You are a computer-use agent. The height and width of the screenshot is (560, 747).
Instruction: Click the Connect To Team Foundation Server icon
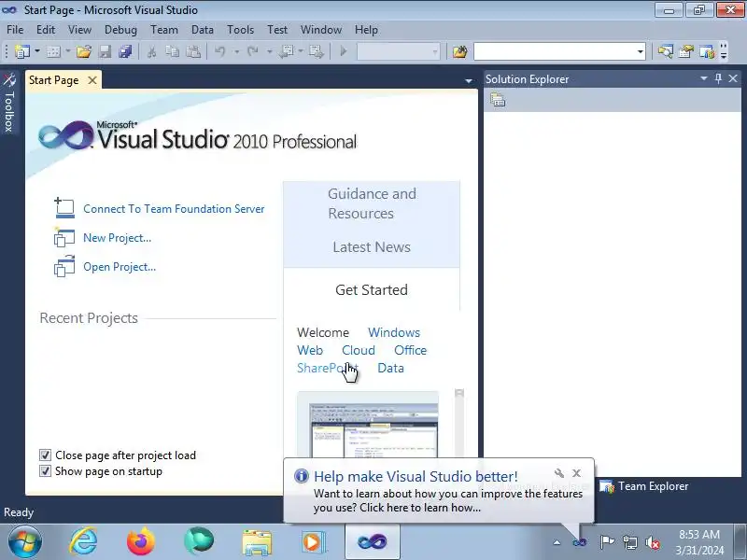pyautogui.click(x=64, y=207)
